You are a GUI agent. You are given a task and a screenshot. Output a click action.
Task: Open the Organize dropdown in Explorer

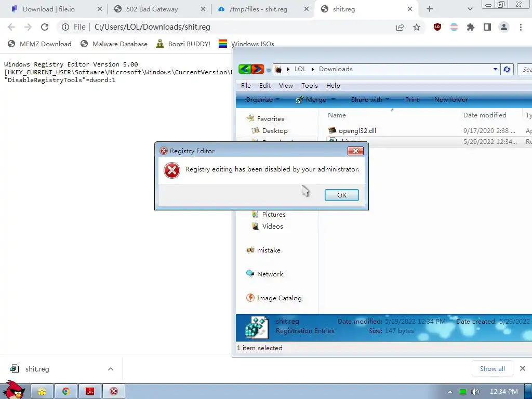262,100
